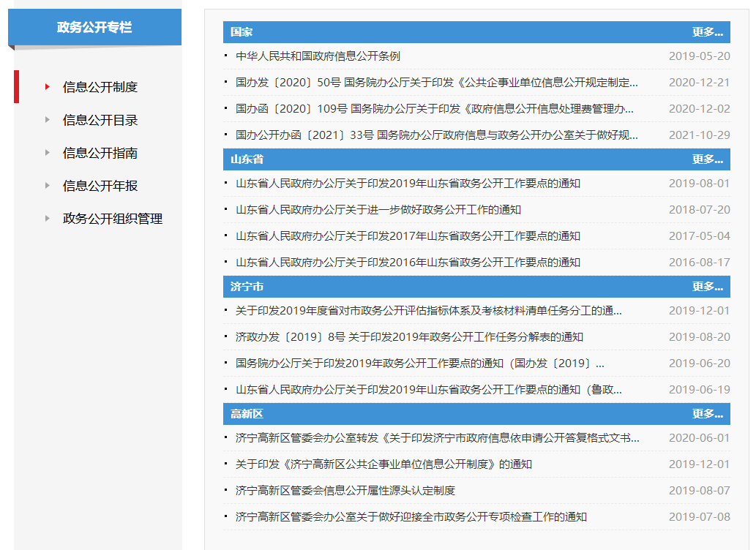Click date 2017-05-04
The width and height of the screenshot is (756, 550).
pos(700,236)
